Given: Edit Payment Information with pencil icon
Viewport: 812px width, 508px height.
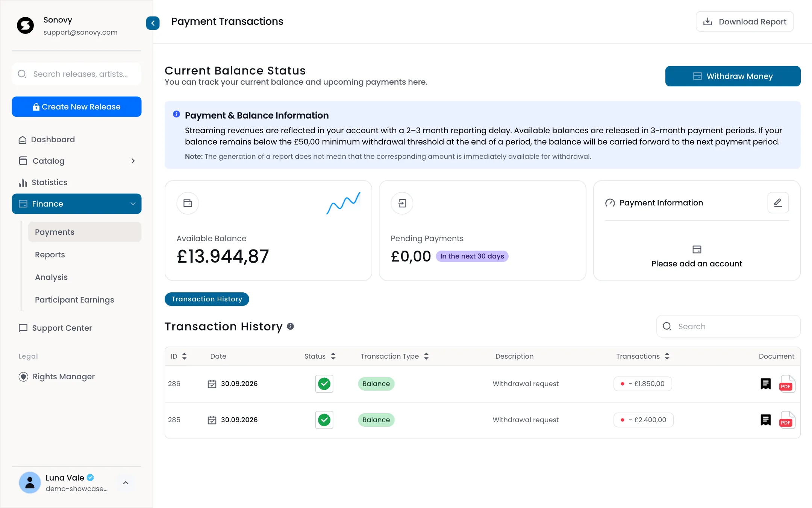Looking at the screenshot, I should tap(778, 203).
